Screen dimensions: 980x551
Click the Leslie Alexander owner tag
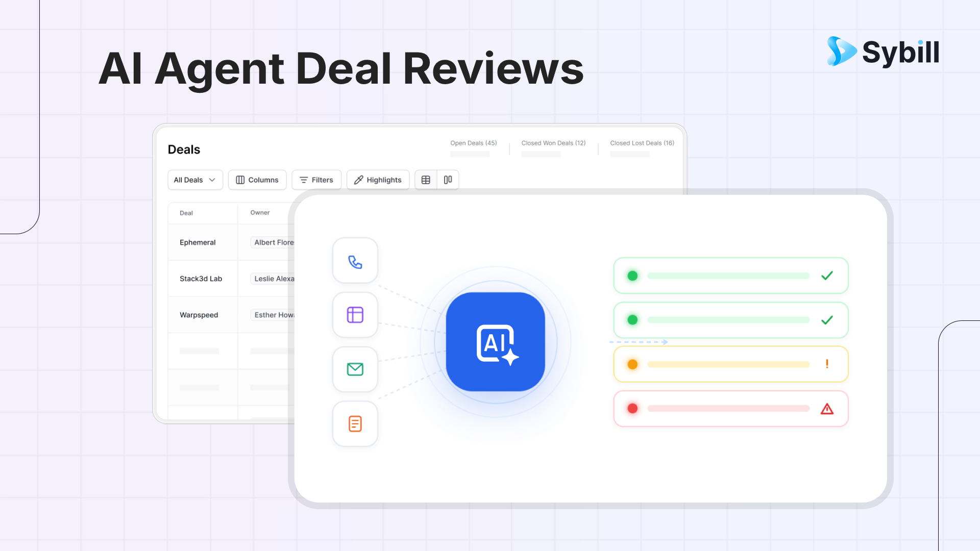click(x=273, y=279)
